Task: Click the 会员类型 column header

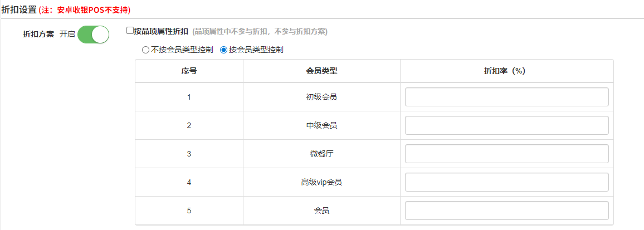Action: pyautogui.click(x=321, y=71)
